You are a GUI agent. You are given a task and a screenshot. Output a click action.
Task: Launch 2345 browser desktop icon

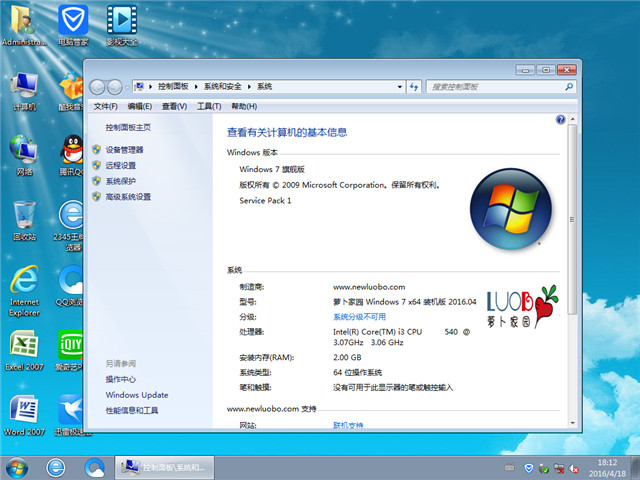click(x=70, y=224)
